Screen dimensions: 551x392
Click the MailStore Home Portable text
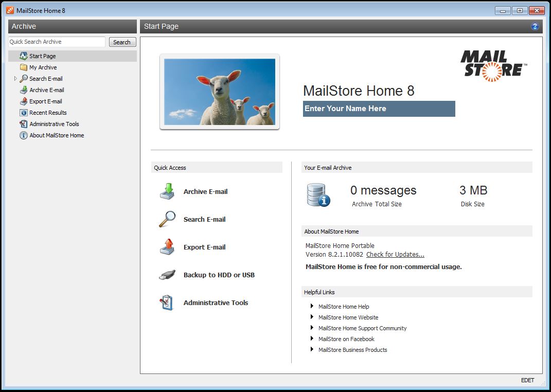point(340,245)
